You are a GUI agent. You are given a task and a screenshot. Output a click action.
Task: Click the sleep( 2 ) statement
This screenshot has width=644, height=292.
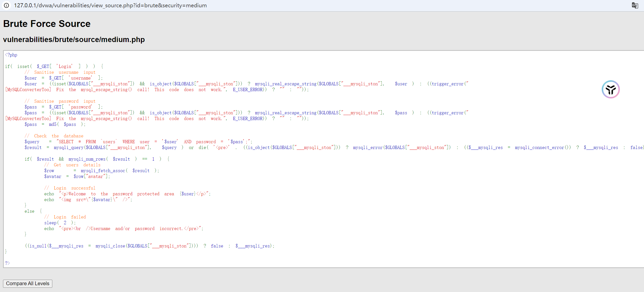click(x=60, y=223)
